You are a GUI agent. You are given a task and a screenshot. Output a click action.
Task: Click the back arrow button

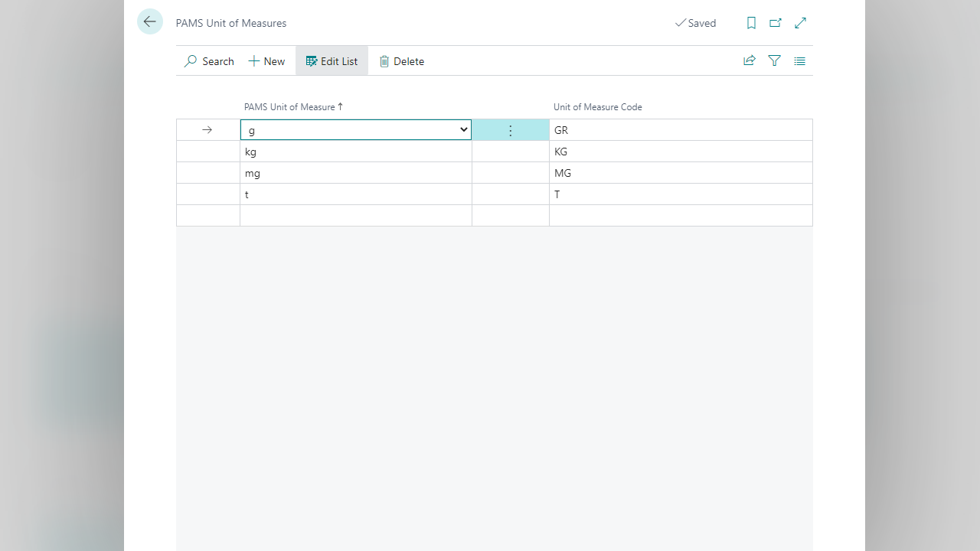coord(150,22)
